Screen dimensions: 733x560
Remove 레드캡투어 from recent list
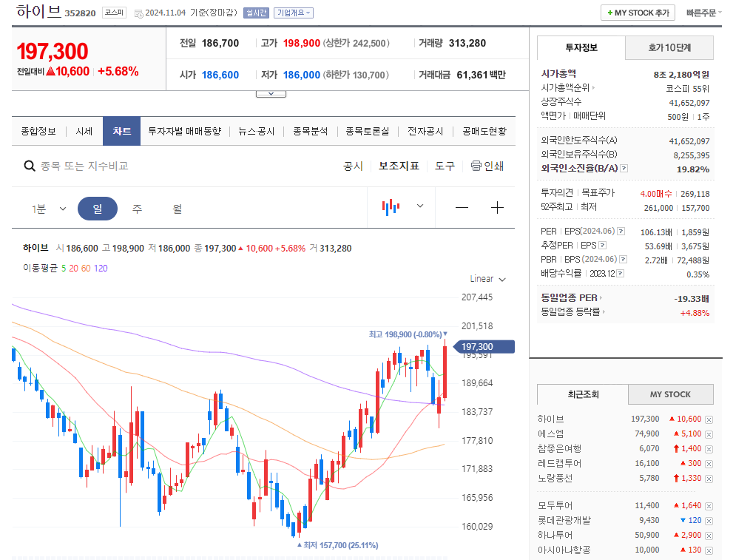point(709,464)
